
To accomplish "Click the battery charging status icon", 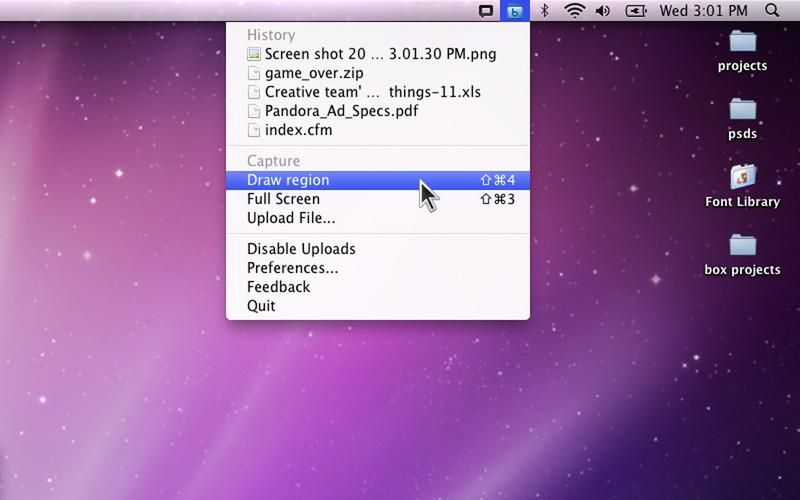I will (x=636, y=11).
